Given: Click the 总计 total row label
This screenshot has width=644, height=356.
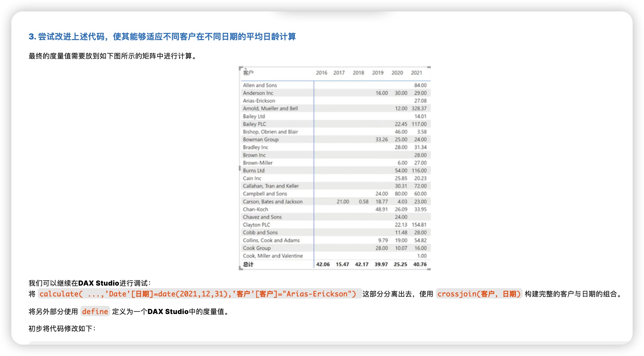Looking at the screenshot, I should click(x=248, y=264).
